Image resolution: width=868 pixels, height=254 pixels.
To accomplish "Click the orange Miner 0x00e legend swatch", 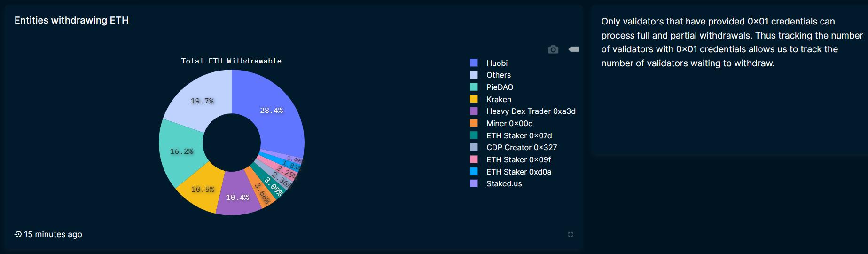I will [x=474, y=123].
